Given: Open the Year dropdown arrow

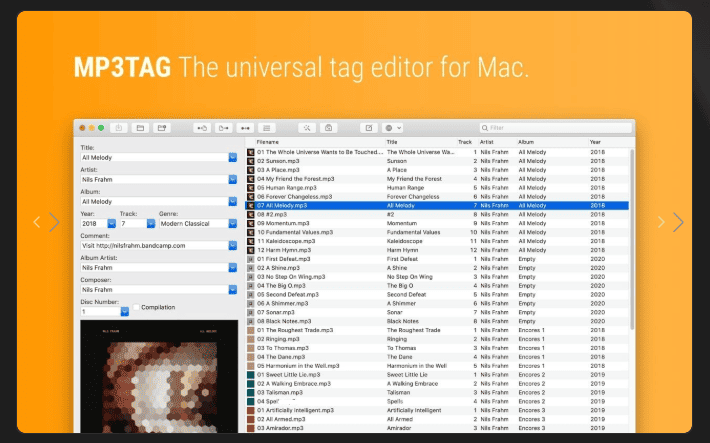Looking at the screenshot, I should 111,224.
